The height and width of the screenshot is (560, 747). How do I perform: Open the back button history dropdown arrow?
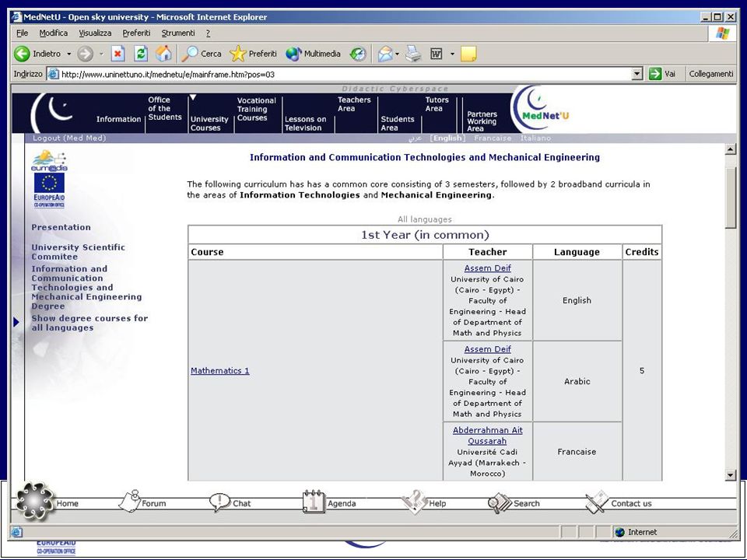tap(68, 54)
